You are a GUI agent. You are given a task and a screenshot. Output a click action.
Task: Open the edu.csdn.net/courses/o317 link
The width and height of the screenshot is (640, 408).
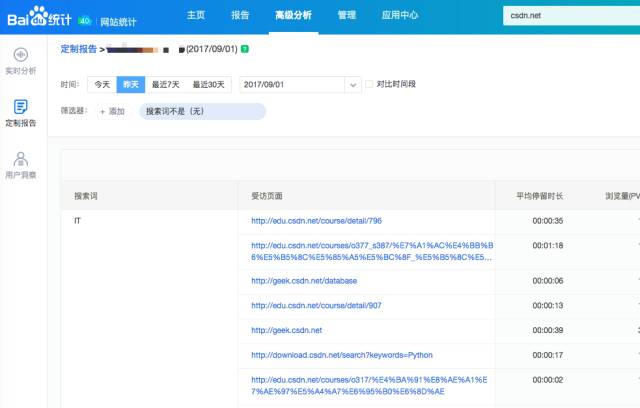point(369,386)
